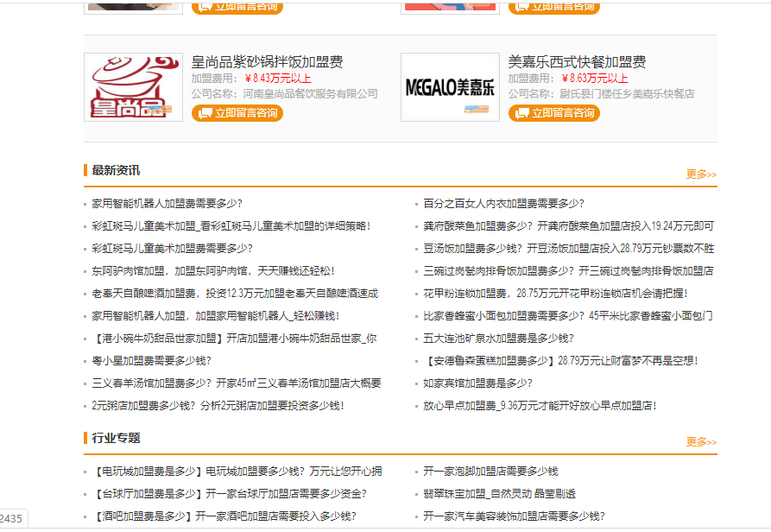
Task: Open 美嘉乐西式快餐加盟费 title
Action: coord(577,62)
